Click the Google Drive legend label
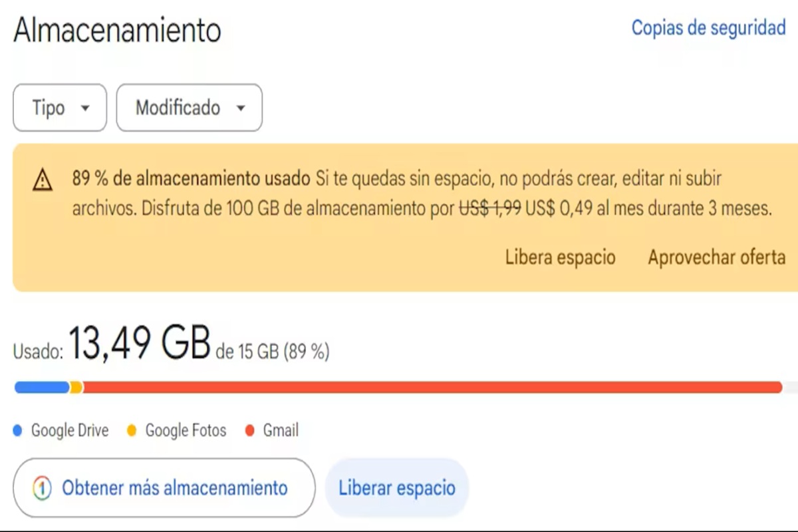The image size is (798, 532). point(70,431)
